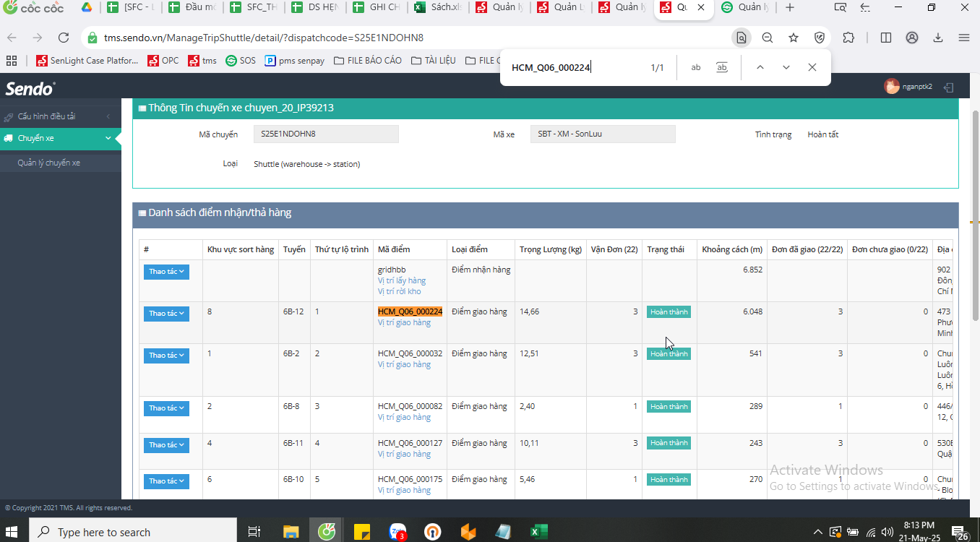Click the page vertical scrollbar
This screenshot has height=542, width=980.
coord(976,215)
